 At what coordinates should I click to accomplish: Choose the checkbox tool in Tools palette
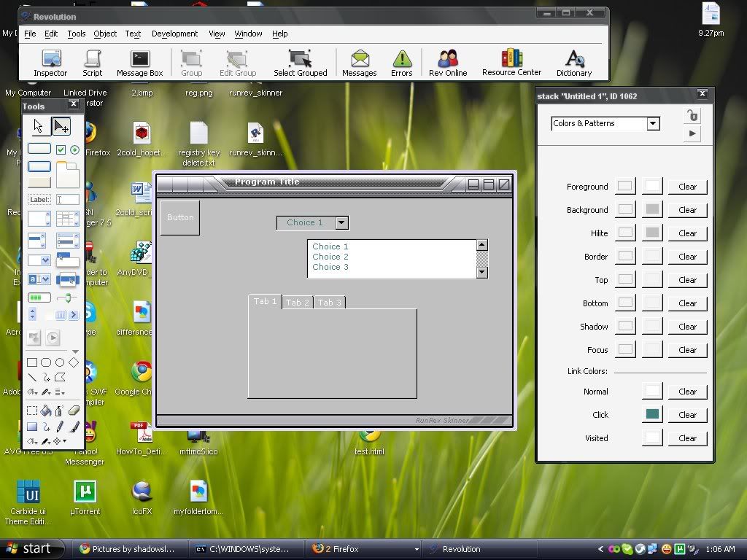(x=61, y=149)
